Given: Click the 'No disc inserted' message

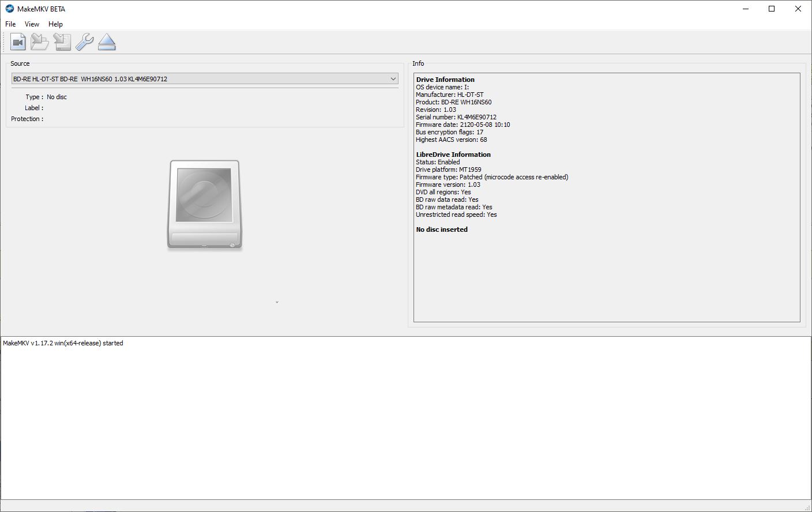Looking at the screenshot, I should point(442,229).
